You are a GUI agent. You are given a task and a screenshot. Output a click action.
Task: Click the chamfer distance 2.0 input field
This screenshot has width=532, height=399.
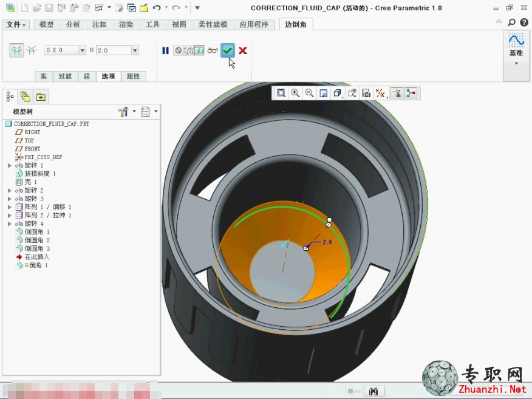point(114,50)
